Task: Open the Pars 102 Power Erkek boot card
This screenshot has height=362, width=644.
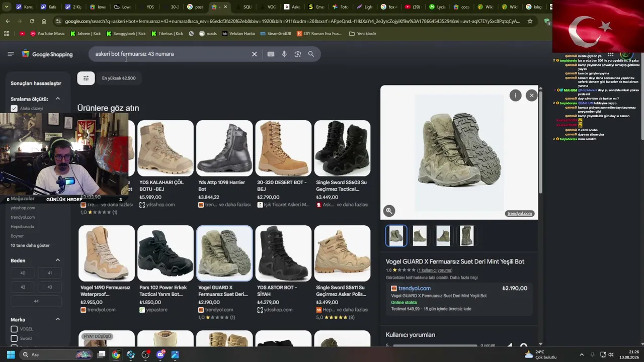Action: (165, 269)
